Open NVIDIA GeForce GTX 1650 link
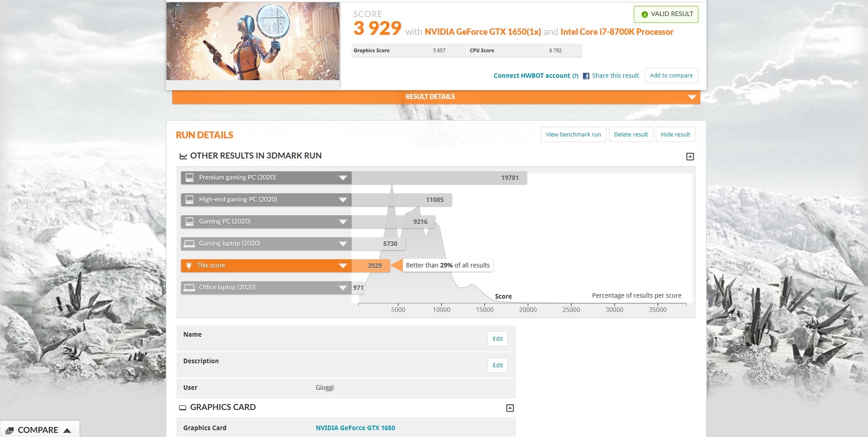Viewport: 868px width, 437px height. [355, 428]
